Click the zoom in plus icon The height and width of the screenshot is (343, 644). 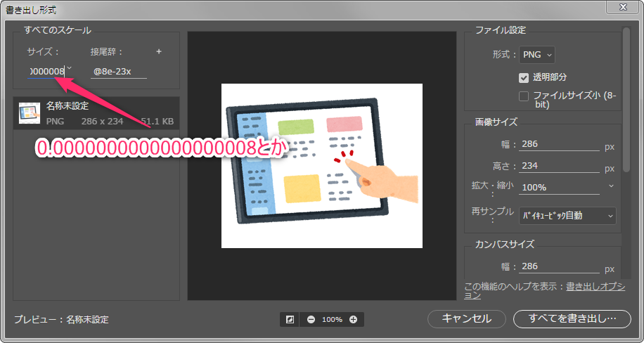[x=353, y=319]
